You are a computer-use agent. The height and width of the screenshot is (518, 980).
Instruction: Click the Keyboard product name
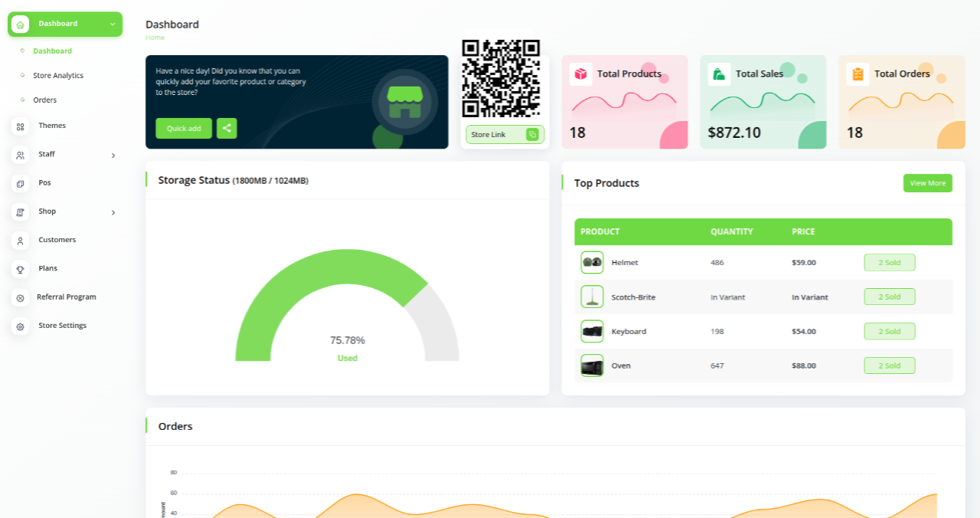tap(629, 332)
